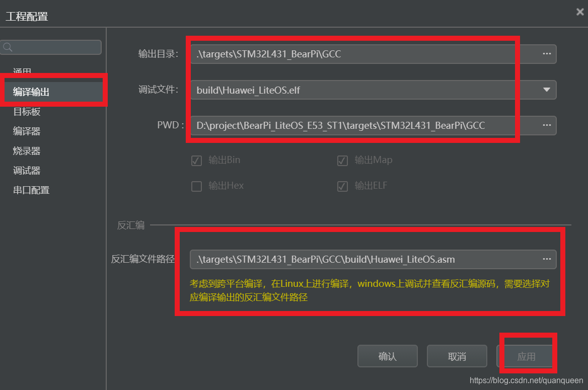Click the PWD path input field

(373, 125)
